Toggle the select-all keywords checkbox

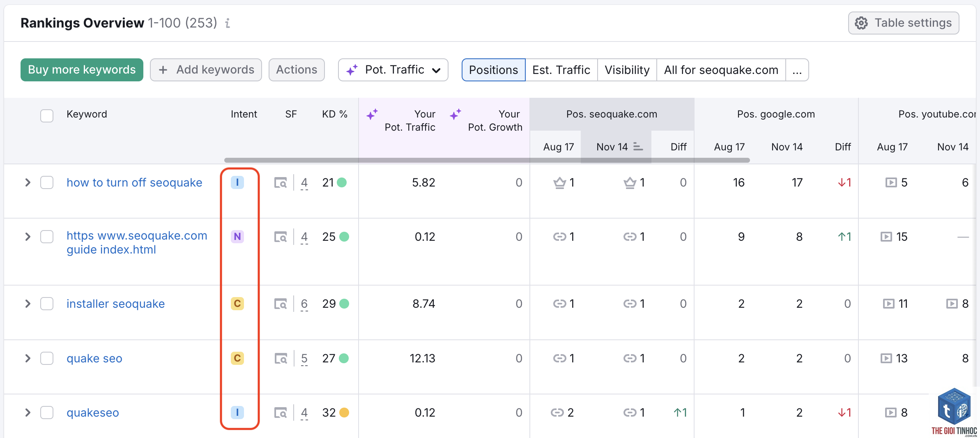47,116
